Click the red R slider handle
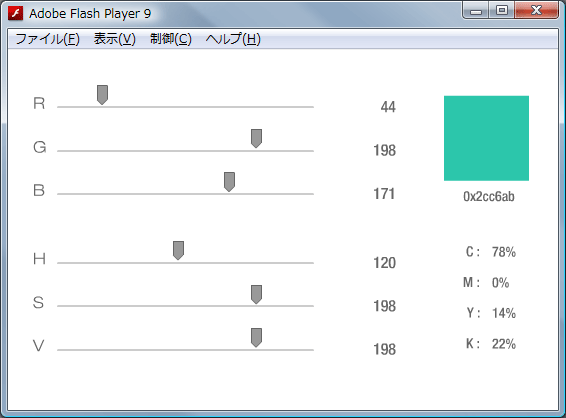This screenshot has width=566, height=418. point(103,95)
